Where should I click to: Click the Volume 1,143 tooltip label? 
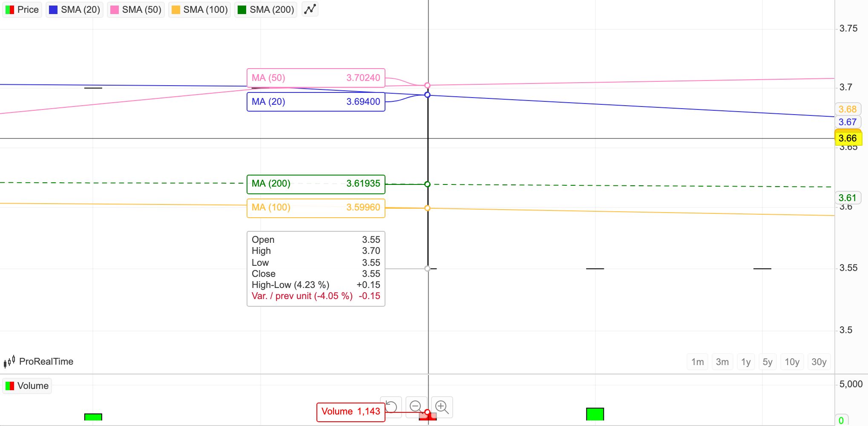pyautogui.click(x=351, y=412)
